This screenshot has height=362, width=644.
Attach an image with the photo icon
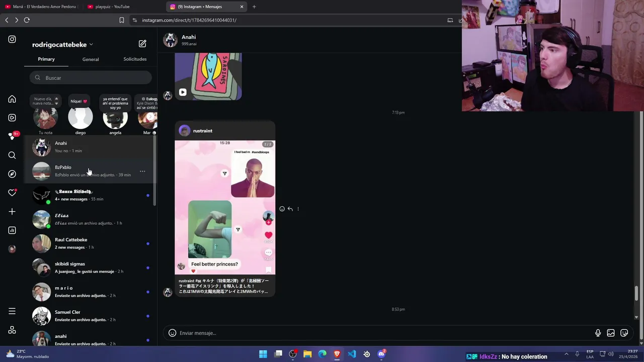pos(611,333)
